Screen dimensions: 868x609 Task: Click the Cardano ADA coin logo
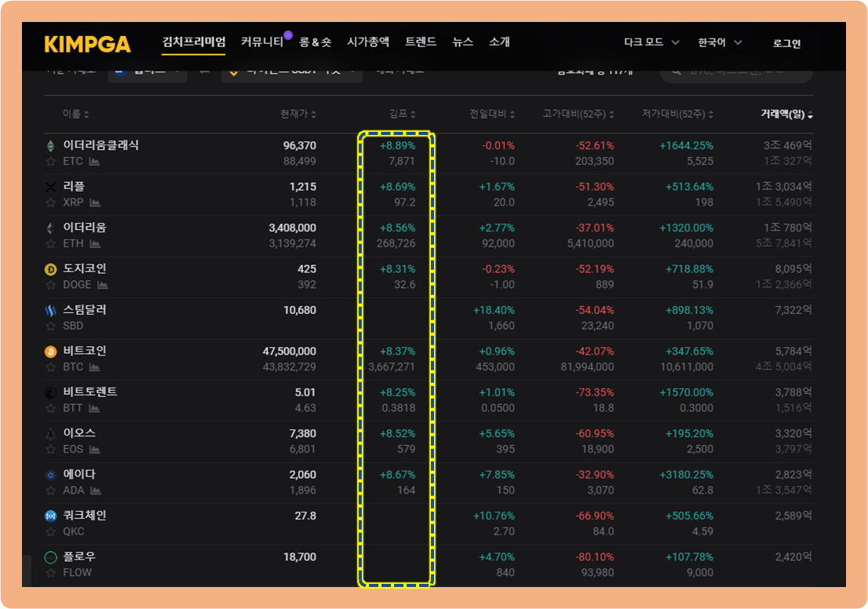(50, 475)
